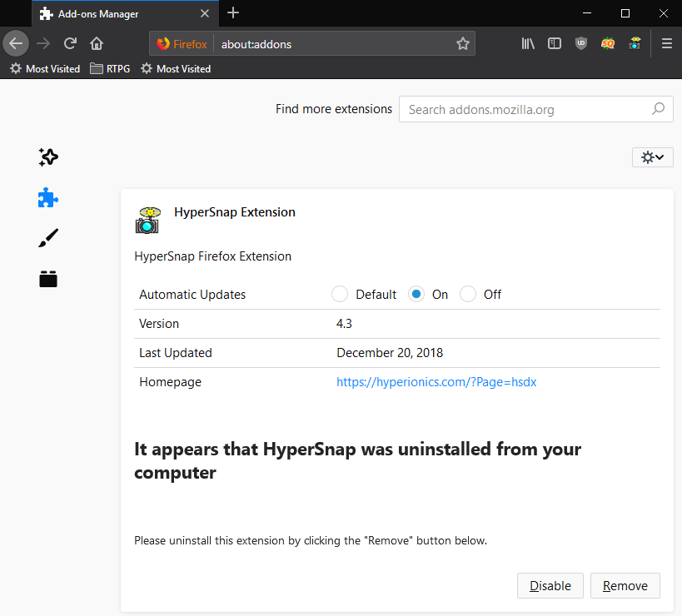Open the Recommendations sidebar category

click(47, 157)
